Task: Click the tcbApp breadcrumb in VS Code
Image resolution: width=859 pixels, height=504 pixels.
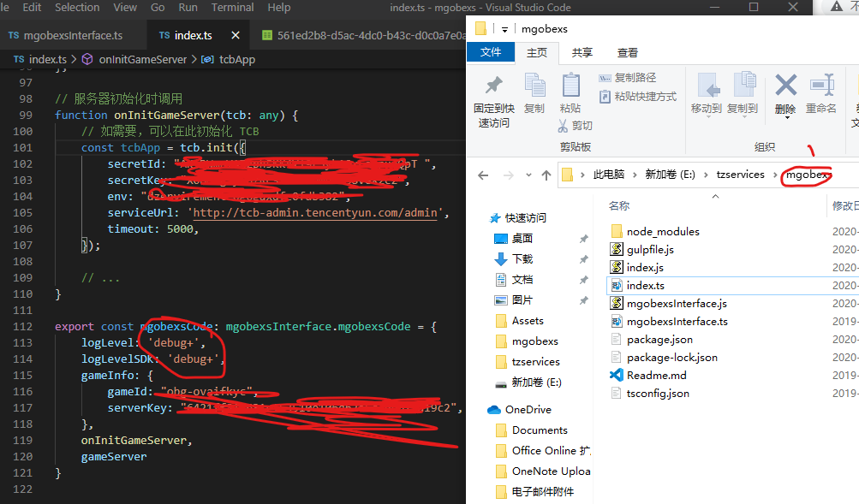Action: pos(237,60)
